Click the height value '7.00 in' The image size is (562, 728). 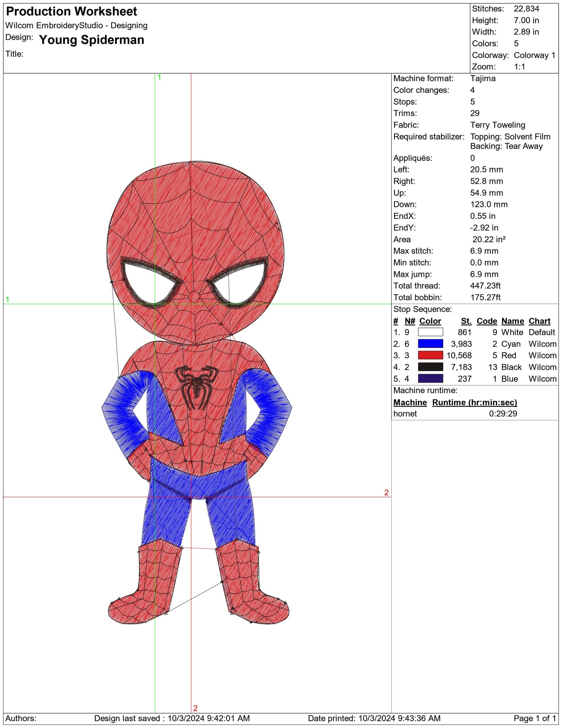pos(526,20)
